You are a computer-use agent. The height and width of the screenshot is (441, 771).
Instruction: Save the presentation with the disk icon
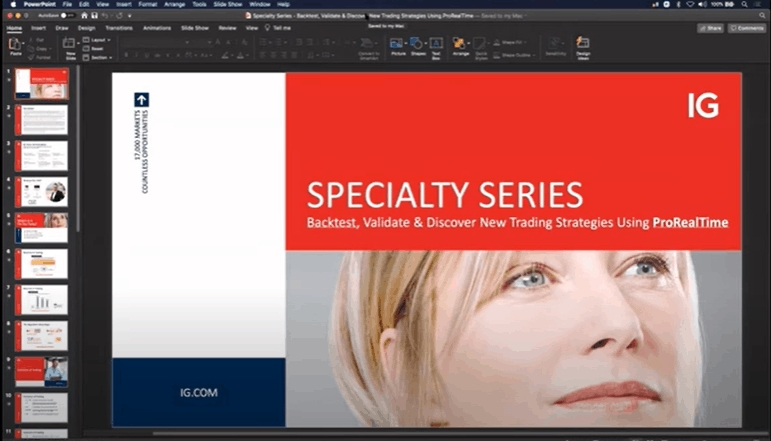94,16
